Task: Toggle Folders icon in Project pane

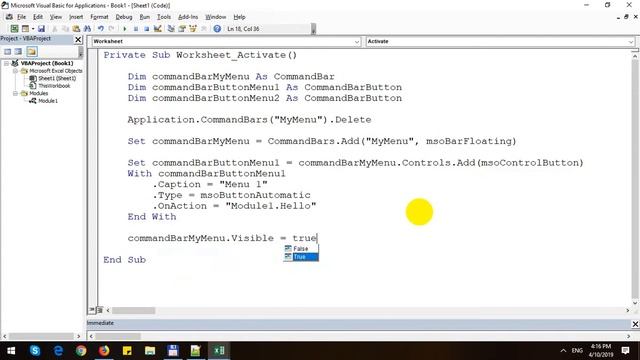Action: click(x=32, y=51)
